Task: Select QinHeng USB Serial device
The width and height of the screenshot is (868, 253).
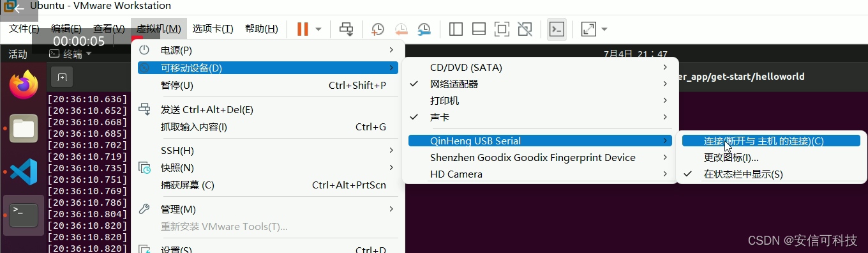Action: pyautogui.click(x=540, y=141)
